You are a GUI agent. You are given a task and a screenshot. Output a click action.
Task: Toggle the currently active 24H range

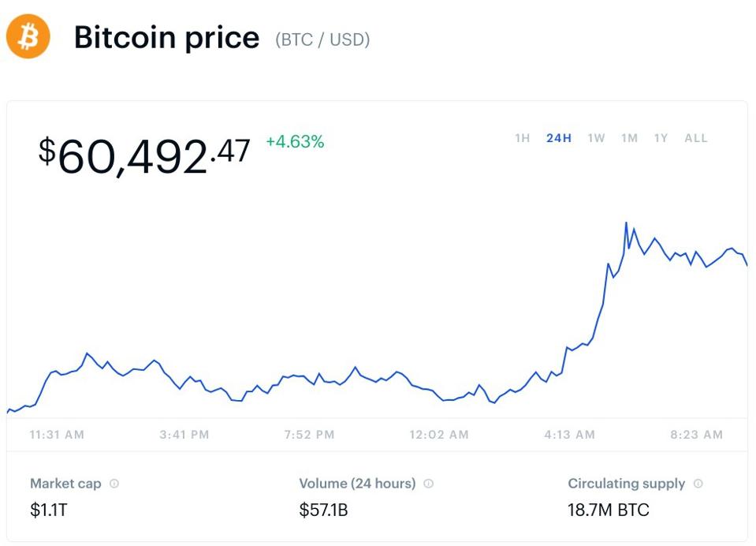557,138
